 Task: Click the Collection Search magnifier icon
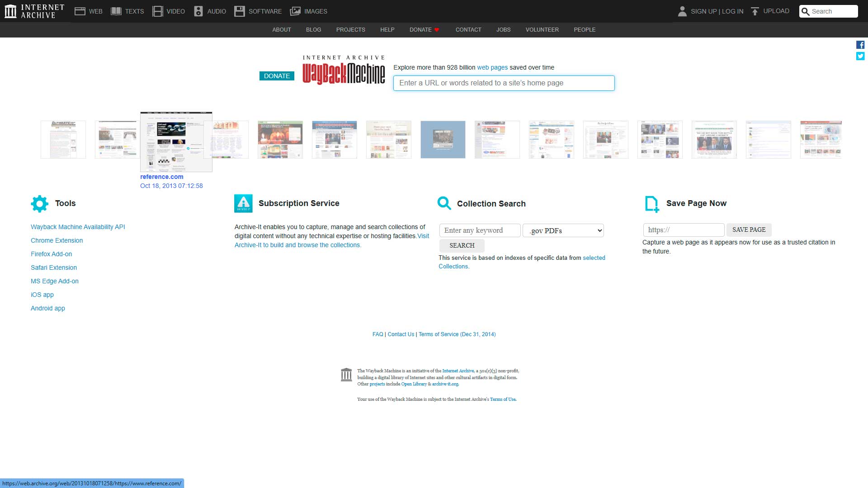[444, 203]
